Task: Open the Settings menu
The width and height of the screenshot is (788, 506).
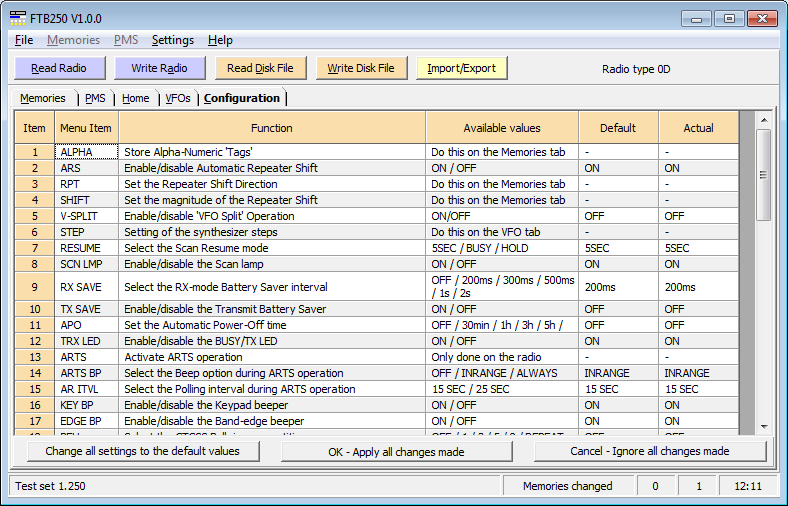Action: pyautogui.click(x=172, y=40)
